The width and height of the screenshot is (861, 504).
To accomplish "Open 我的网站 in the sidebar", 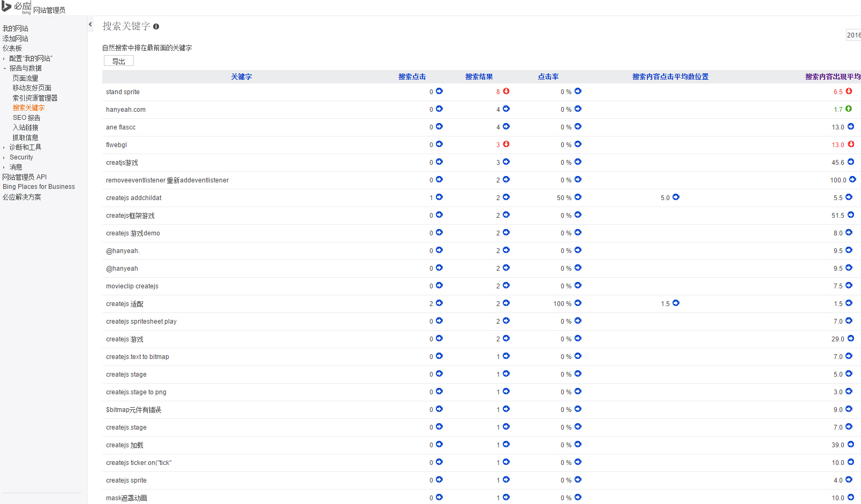I will click(16, 28).
